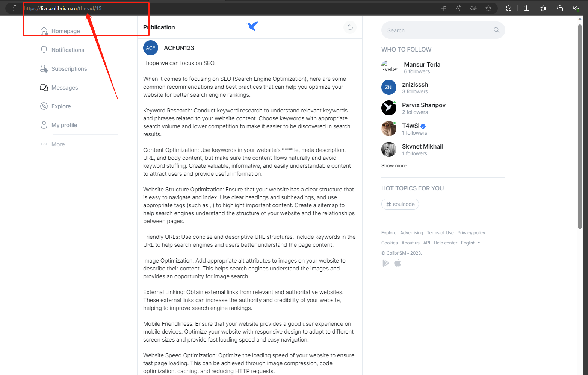588x375 pixels.
Task: Click the split screen browser icon
Action: [x=526, y=8]
